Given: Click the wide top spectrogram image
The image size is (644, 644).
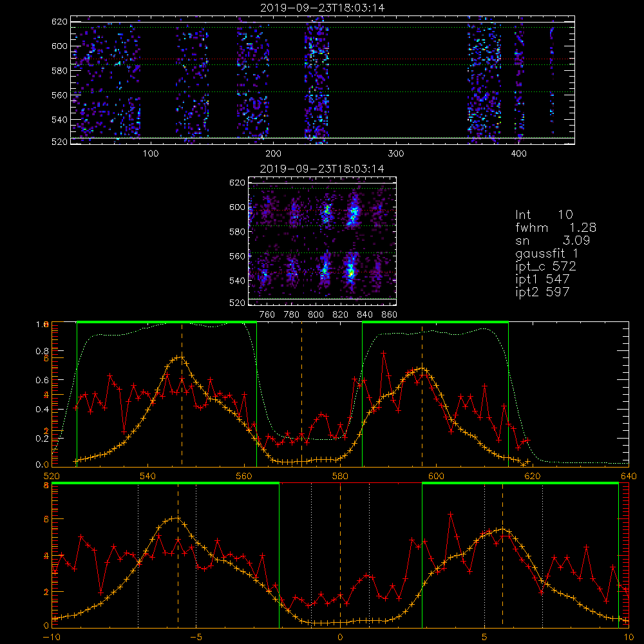Looking at the screenshot, I should coord(323,80).
